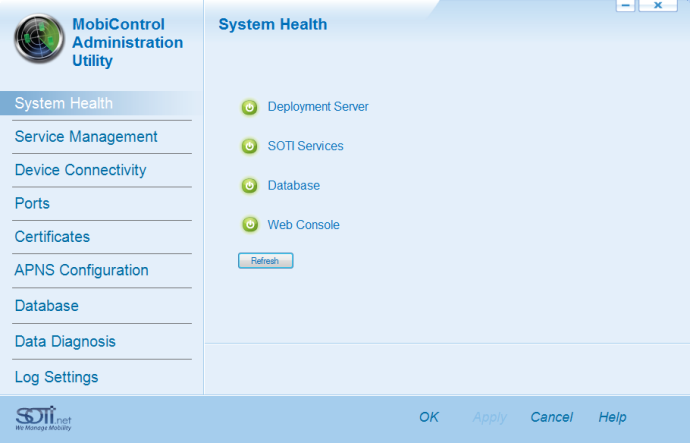Open Log Settings section

tap(56, 377)
